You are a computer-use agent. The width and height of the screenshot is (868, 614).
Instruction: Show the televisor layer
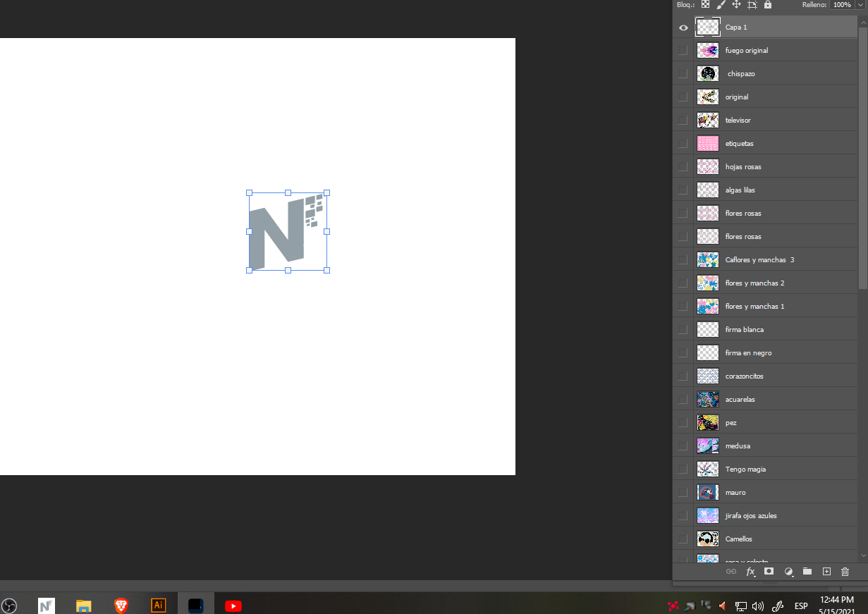[683, 121]
